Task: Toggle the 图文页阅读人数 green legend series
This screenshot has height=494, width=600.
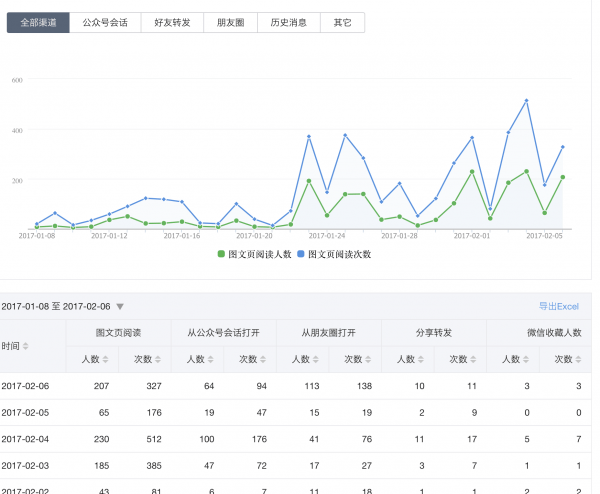Action: point(254,254)
